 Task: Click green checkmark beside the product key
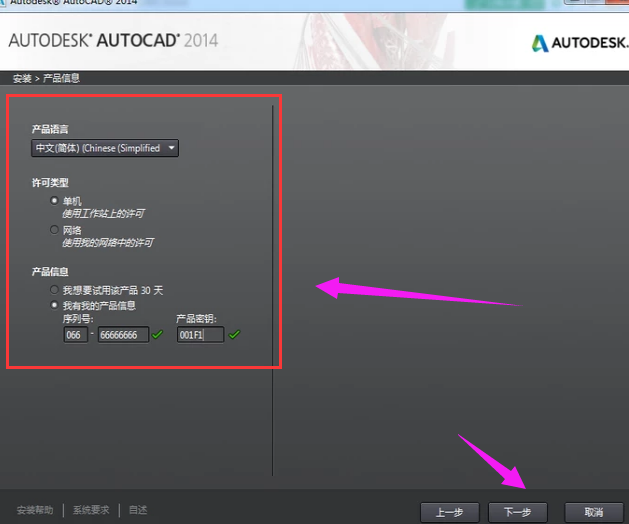[x=234, y=335]
